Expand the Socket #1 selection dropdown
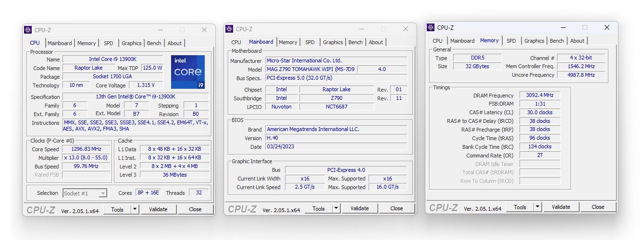This screenshot has height=240, width=644. pos(103,193)
